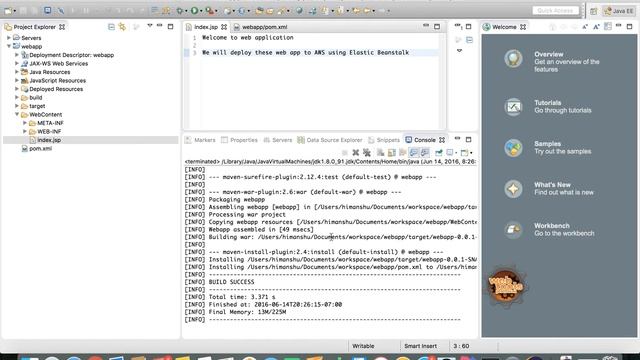The image size is (640, 360).
Task: Click the New file wizard toolbar icon
Action: tap(8, 11)
